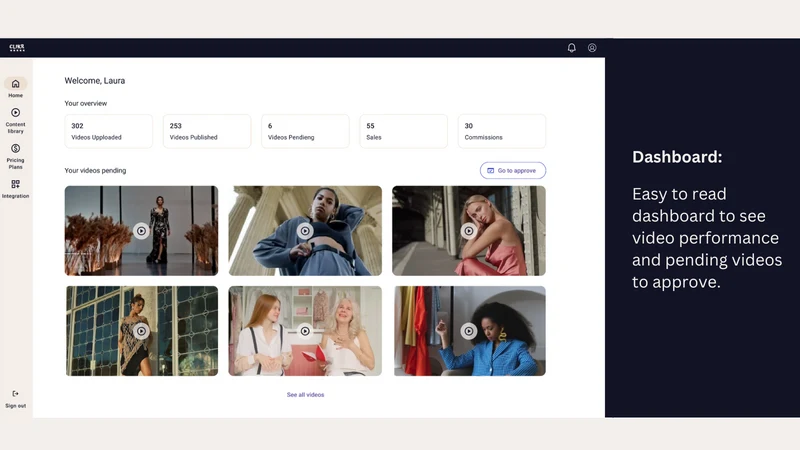This screenshot has width=800, height=450.
Task: Play the runway gown video with dried plants
Action: click(141, 231)
